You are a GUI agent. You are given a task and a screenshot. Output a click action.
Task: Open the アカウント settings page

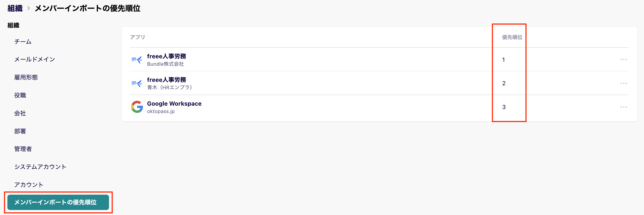point(29,185)
